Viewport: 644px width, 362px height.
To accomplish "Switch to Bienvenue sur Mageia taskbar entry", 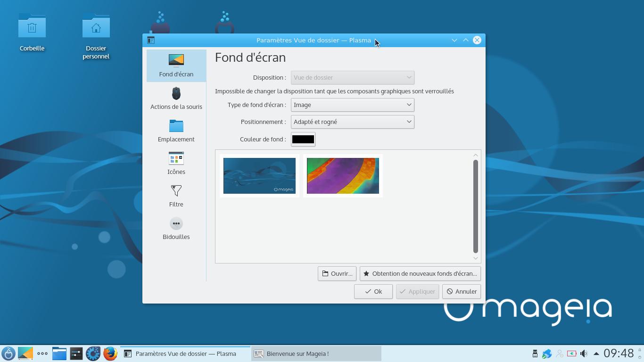I will [x=316, y=354].
